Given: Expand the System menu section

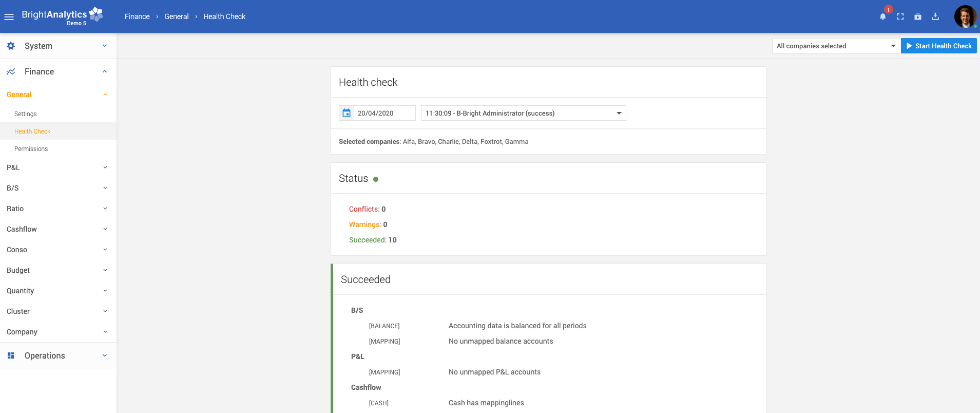Looking at the screenshot, I should 58,46.
